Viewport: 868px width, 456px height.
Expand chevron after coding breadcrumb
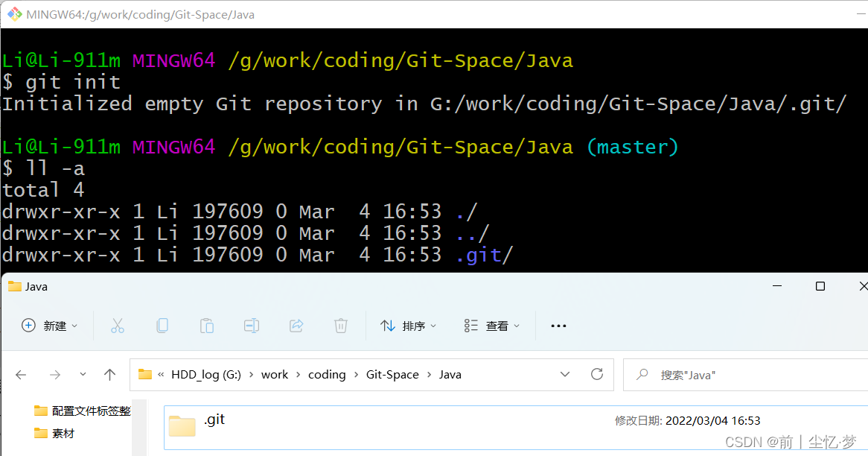(356, 375)
